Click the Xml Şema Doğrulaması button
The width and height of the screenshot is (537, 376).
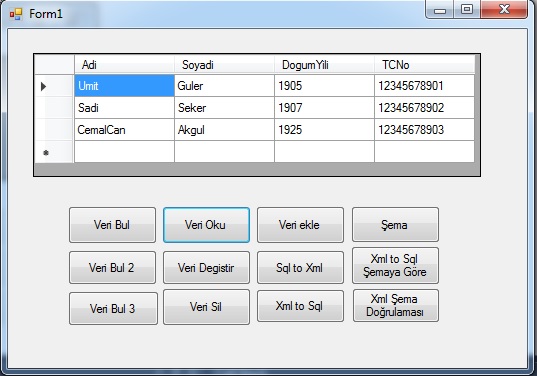pos(396,305)
